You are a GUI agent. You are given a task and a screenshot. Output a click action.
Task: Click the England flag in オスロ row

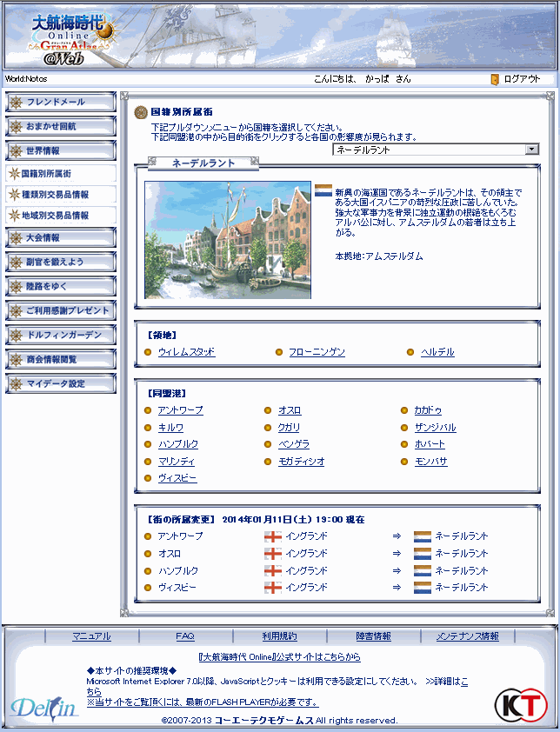coord(273,554)
